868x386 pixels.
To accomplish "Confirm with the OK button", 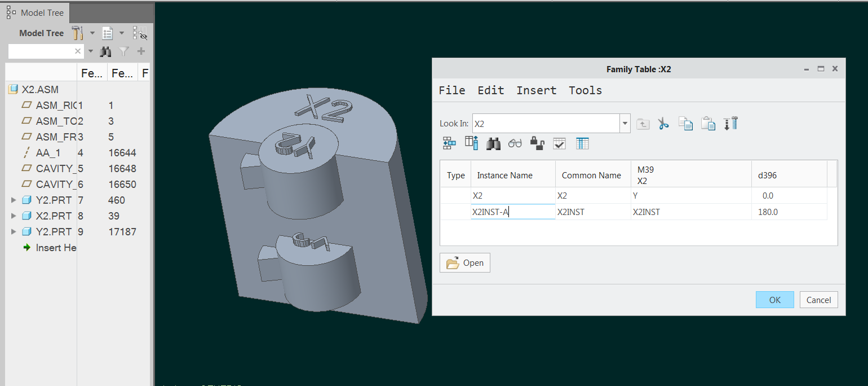I will [x=774, y=300].
